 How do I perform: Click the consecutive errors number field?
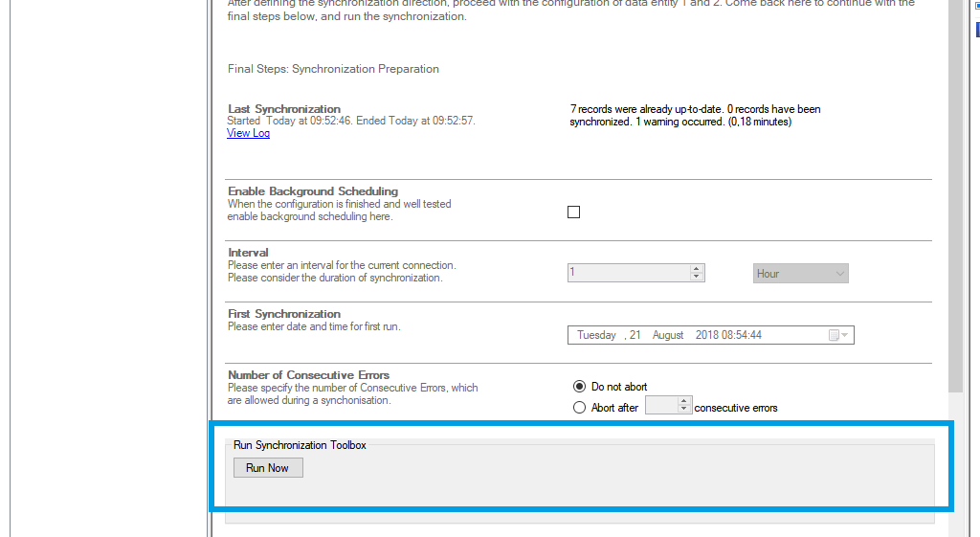[660, 407]
